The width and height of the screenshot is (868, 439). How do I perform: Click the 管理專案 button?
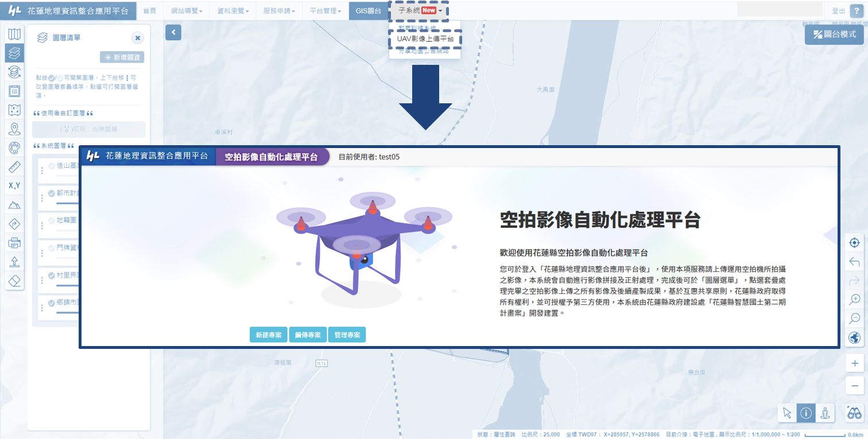pyautogui.click(x=347, y=335)
